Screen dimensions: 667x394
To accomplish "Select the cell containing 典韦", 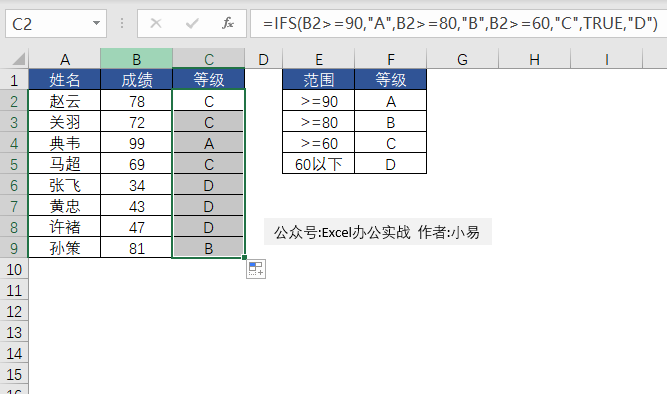I will point(65,143).
